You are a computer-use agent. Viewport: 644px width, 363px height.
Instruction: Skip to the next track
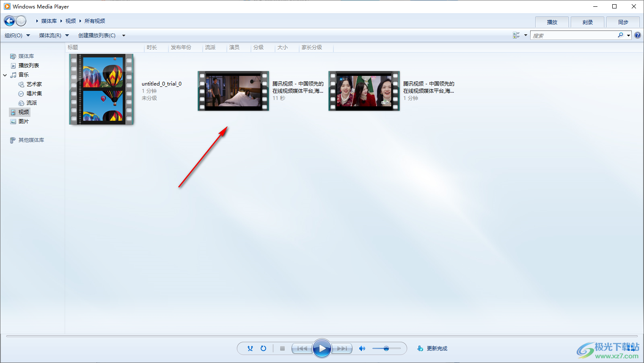tap(342, 349)
